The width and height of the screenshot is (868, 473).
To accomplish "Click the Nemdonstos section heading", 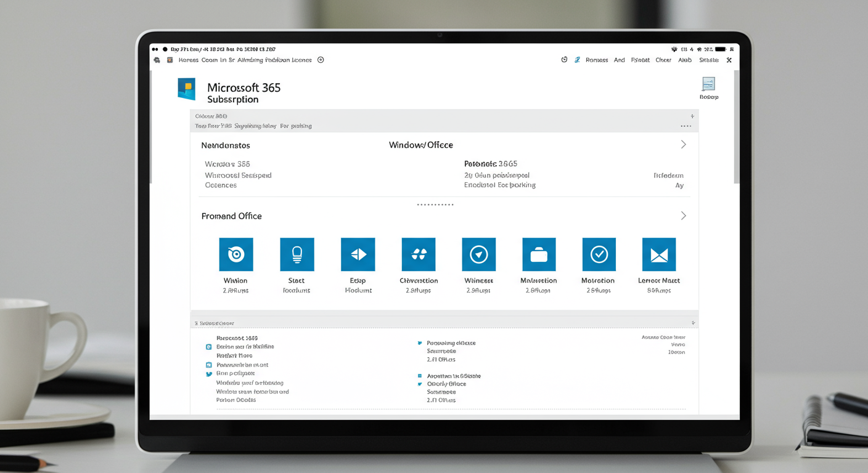I will pyautogui.click(x=226, y=145).
